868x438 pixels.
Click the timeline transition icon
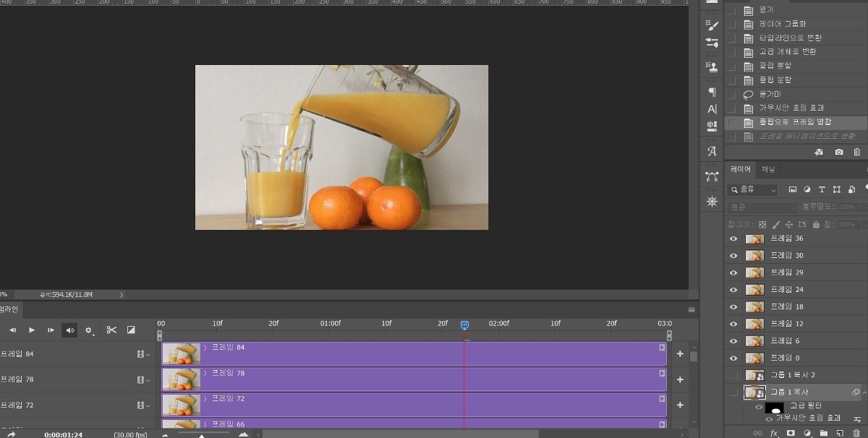point(131,330)
